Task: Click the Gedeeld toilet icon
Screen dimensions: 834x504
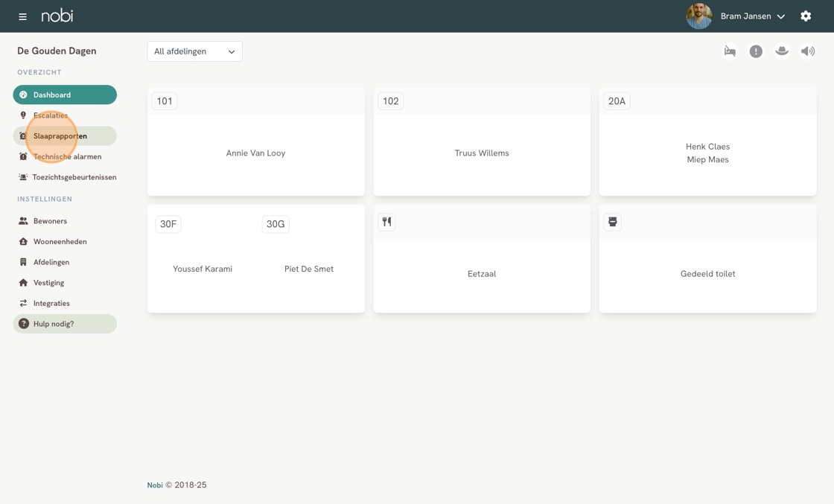Action: click(613, 222)
